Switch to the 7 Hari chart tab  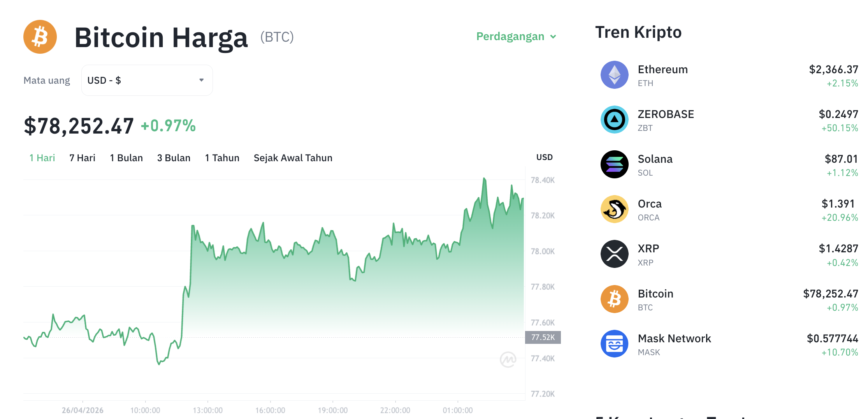[82, 158]
